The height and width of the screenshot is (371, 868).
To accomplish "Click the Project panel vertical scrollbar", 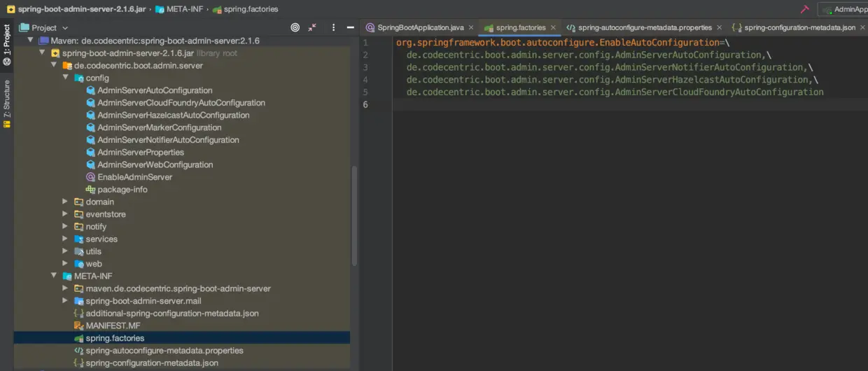I will click(x=354, y=217).
